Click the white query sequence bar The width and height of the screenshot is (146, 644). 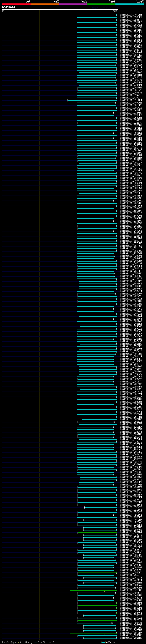[x=60, y=9]
